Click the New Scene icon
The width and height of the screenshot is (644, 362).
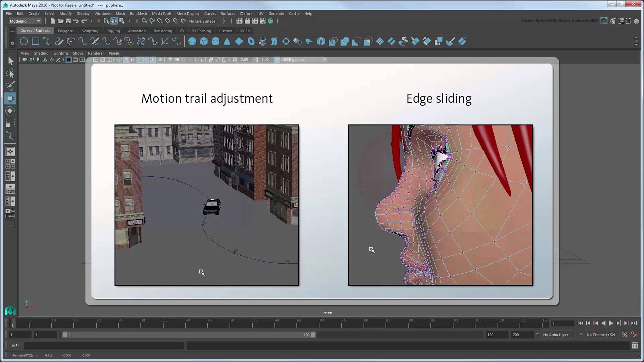pos(53,21)
